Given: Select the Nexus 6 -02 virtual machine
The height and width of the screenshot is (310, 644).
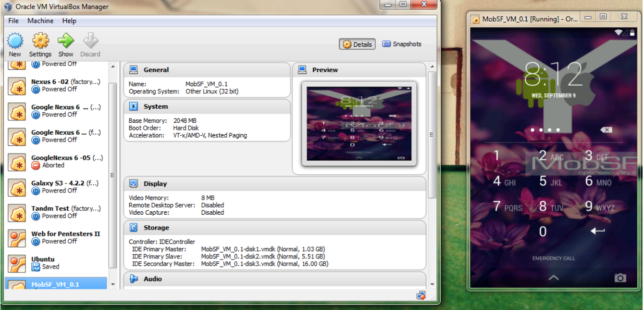Looking at the screenshot, I should point(56,86).
